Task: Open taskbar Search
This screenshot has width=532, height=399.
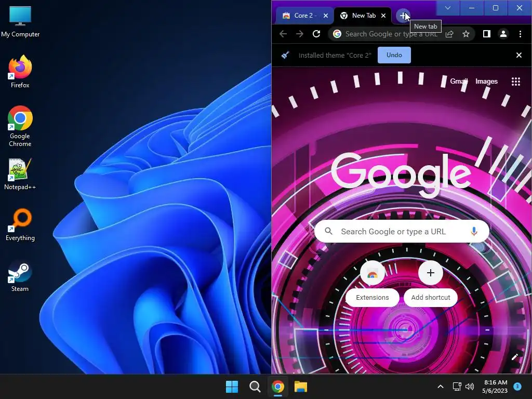Action: click(255, 387)
